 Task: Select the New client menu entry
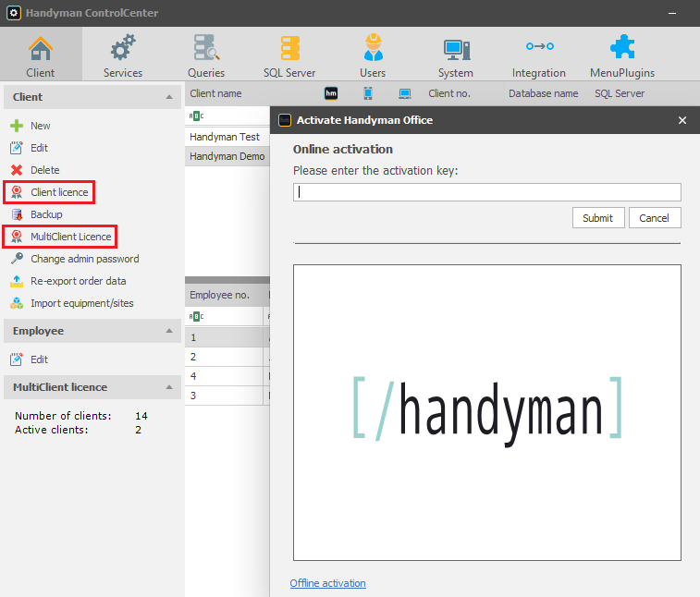[40, 126]
